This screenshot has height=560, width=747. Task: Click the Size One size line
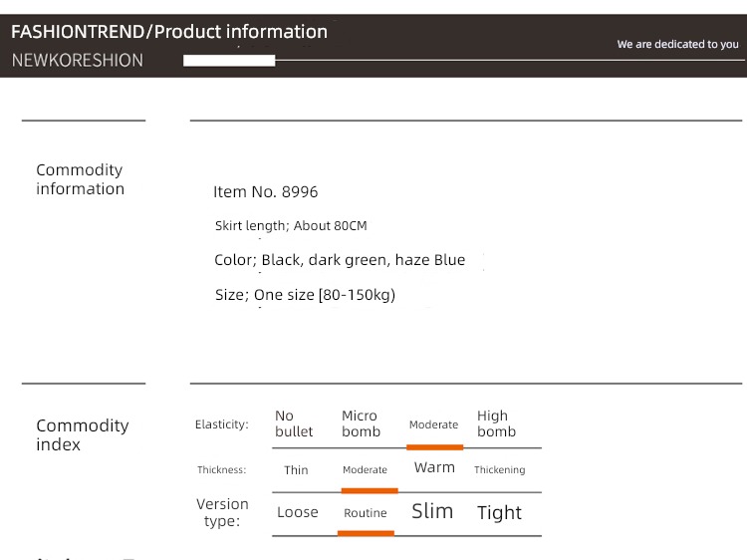coord(305,295)
